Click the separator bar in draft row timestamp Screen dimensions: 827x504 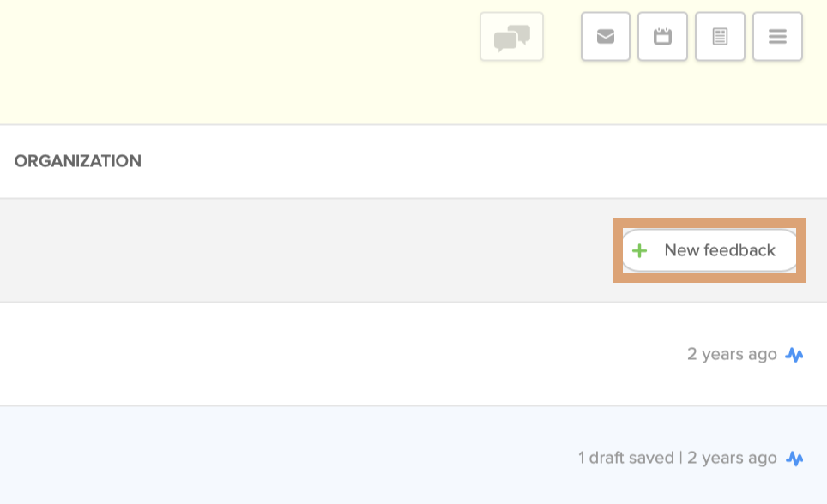tap(680, 458)
